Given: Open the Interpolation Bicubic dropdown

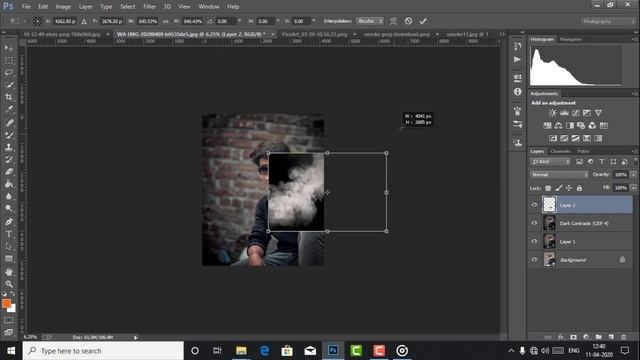Looking at the screenshot, I should [370, 21].
